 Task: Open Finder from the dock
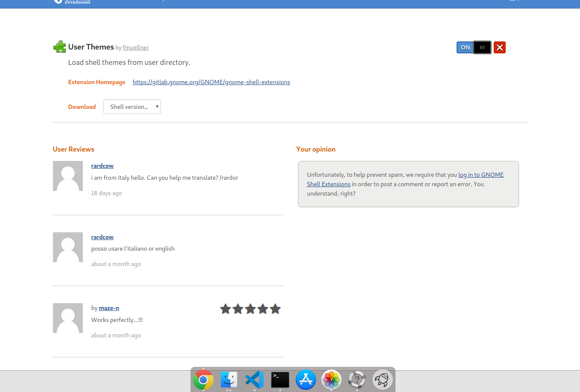click(x=229, y=380)
